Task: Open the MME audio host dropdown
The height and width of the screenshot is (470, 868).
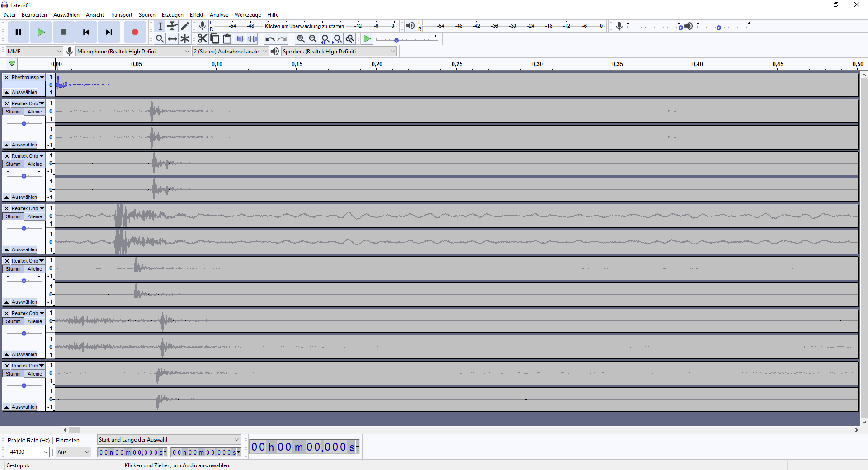Action: point(34,52)
